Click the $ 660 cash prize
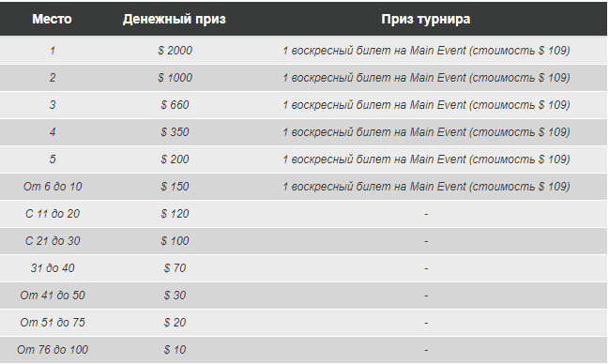Viewport: 609px width, 364px height. tap(175, 105)
